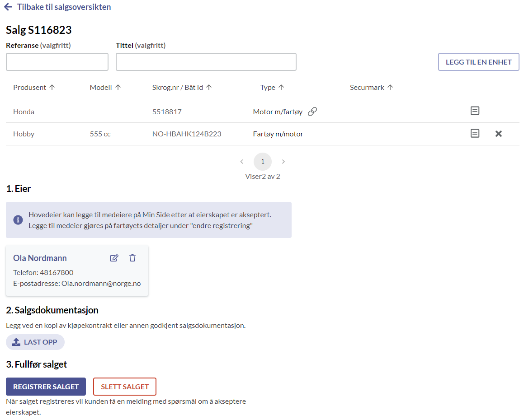Toggle sorting on the Securmark column

tap(390, 87)
